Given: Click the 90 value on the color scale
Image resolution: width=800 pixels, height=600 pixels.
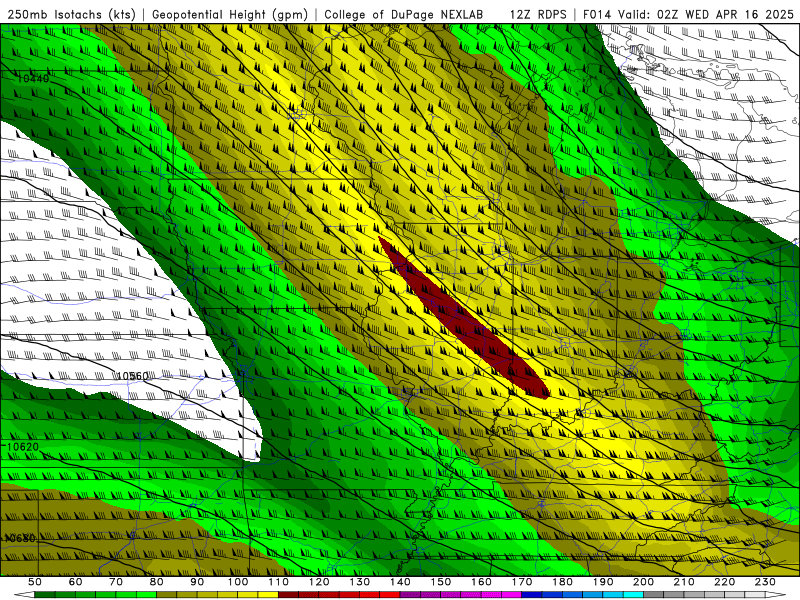Looking at the screenshot, I should tap(197, 582).
